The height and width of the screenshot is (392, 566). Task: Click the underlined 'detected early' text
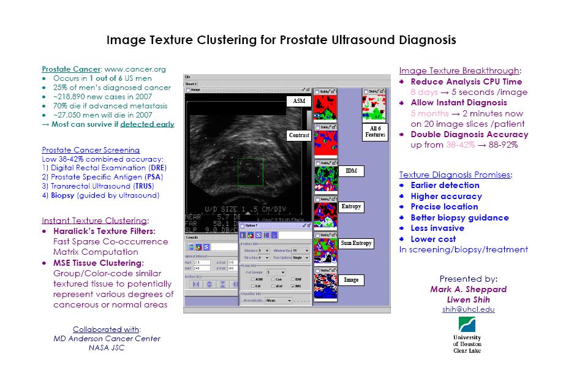click(147, 124)
